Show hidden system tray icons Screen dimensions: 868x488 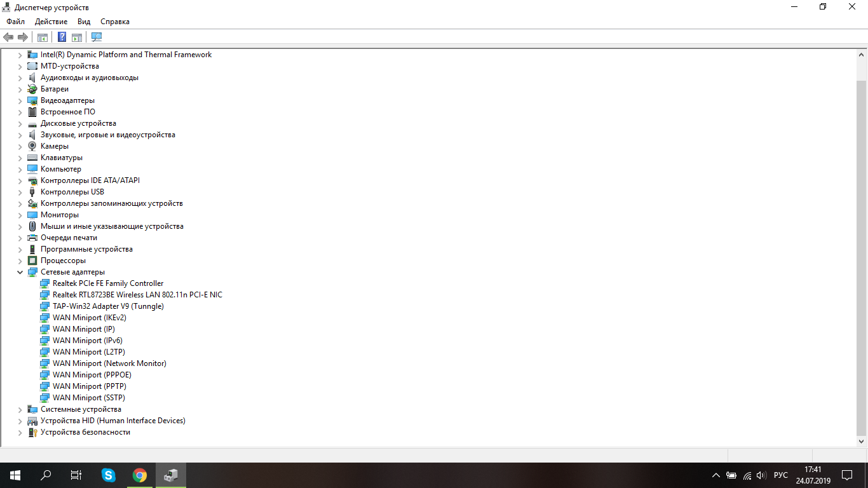[716, 475]
